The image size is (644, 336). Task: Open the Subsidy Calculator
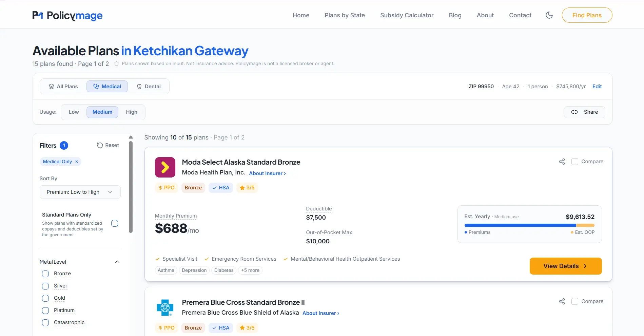[407, 15]
